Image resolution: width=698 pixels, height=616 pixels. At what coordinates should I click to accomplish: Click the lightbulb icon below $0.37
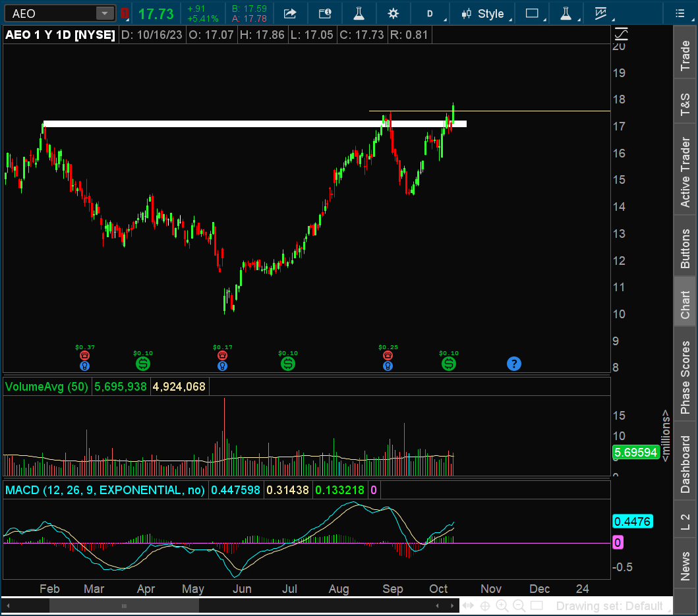coord(84,366)
